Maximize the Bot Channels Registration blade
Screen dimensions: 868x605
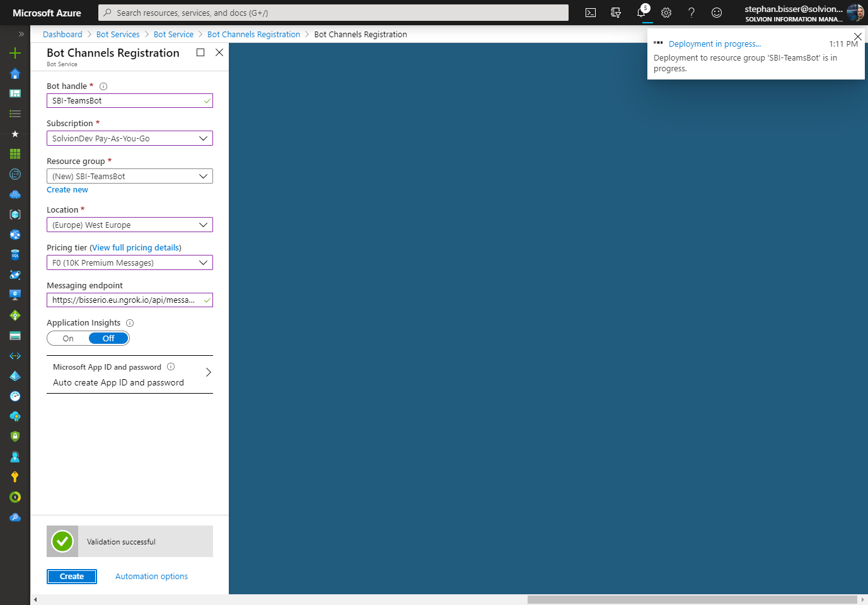tap(200, 52)
